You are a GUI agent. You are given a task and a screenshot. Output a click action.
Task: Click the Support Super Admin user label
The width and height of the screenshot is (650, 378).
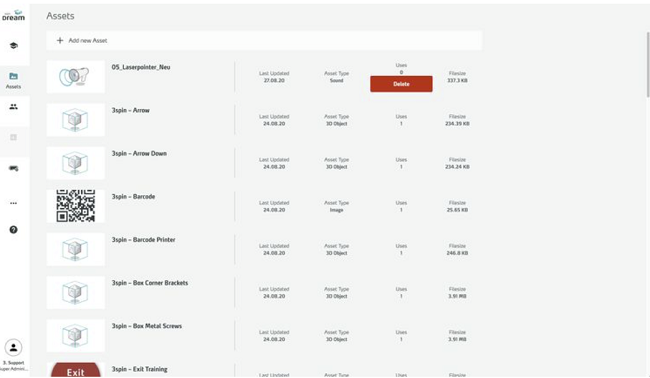pyautogui.click(x=14, y=366)
